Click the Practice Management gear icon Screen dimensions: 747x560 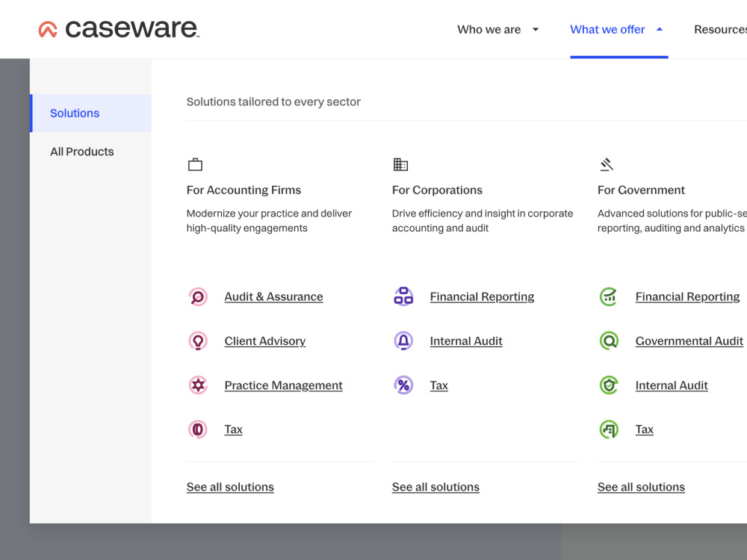(198, 385)
